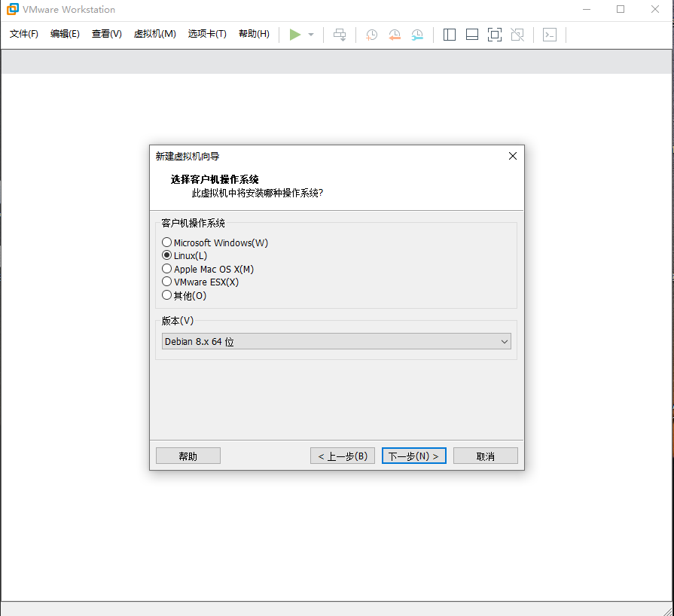Toggle the thumbnail bar icon

click(x=472, y=35)
